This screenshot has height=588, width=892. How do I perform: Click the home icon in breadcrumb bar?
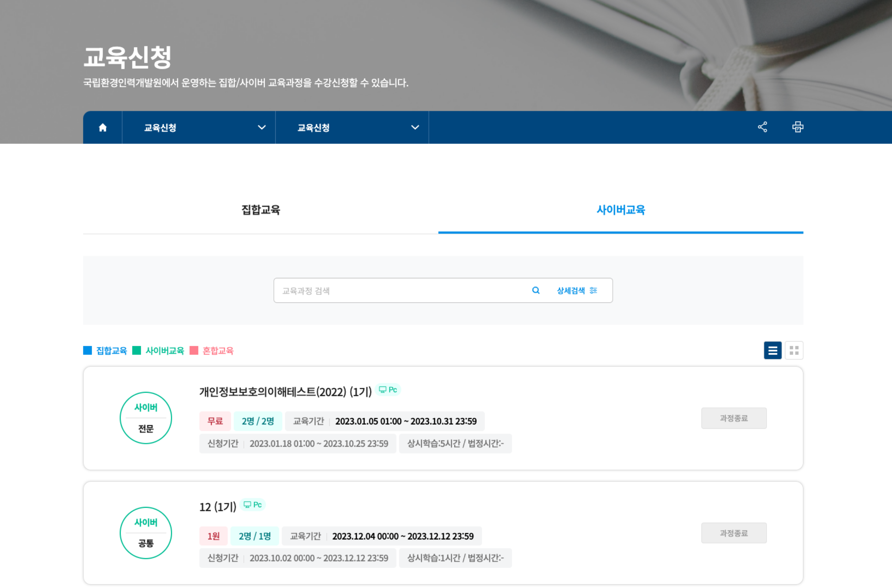coord(102,127)
